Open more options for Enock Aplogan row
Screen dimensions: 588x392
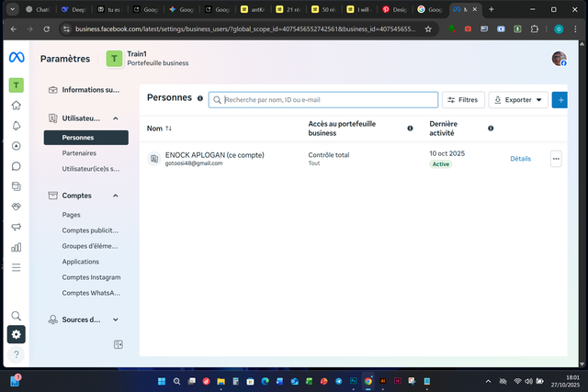tap(555, 159)
